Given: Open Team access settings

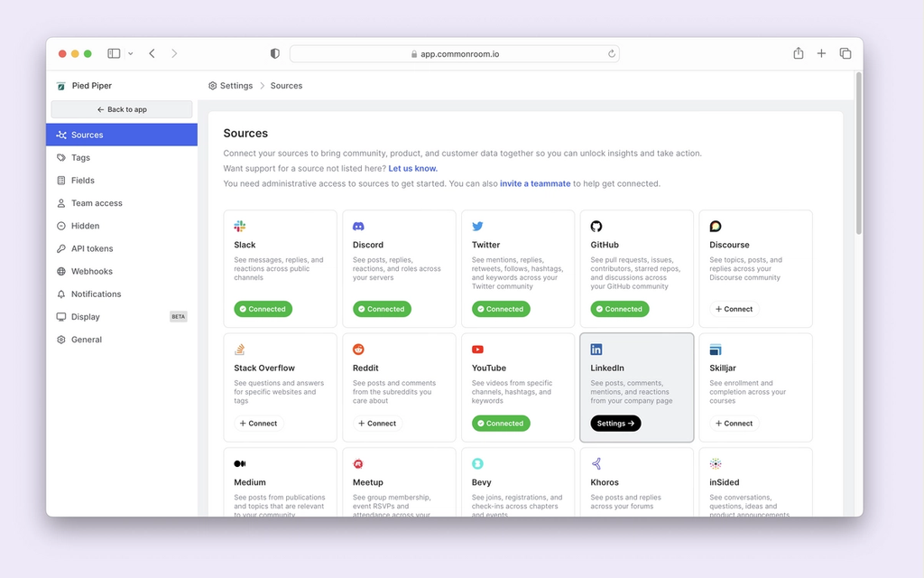Looking at the screenshot, I should coord(97,202).
